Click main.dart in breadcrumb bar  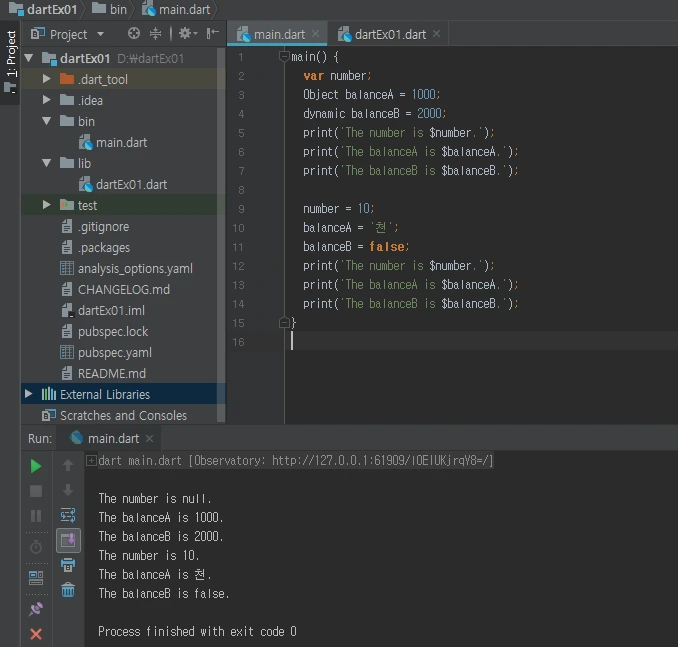pyautogui.click(x=176, y=9)
